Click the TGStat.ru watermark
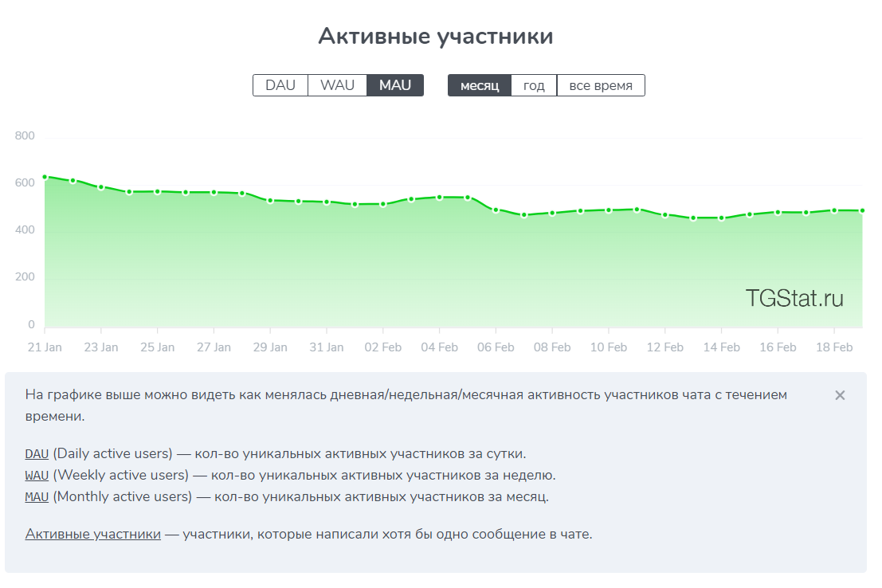Image resolution: width=882 pixels, height=588 pixels. point(794,298)
